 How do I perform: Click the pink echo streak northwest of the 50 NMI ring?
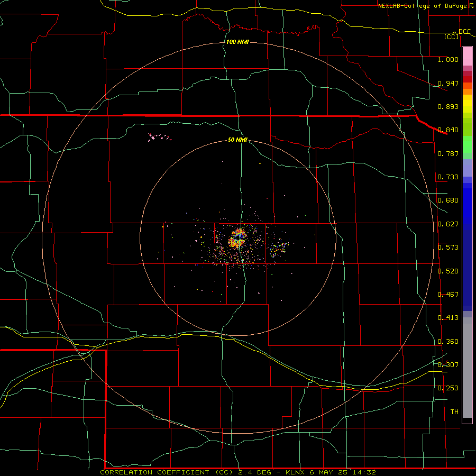click(x=159, y=137)
